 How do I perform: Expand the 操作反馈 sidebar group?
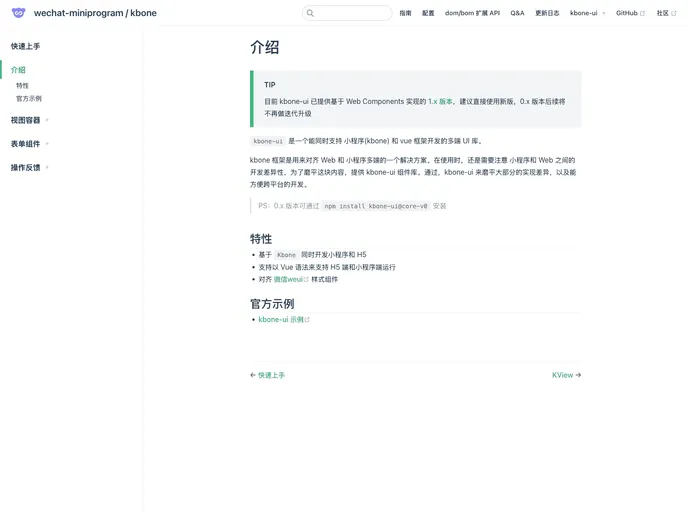[x=29, y=167]
